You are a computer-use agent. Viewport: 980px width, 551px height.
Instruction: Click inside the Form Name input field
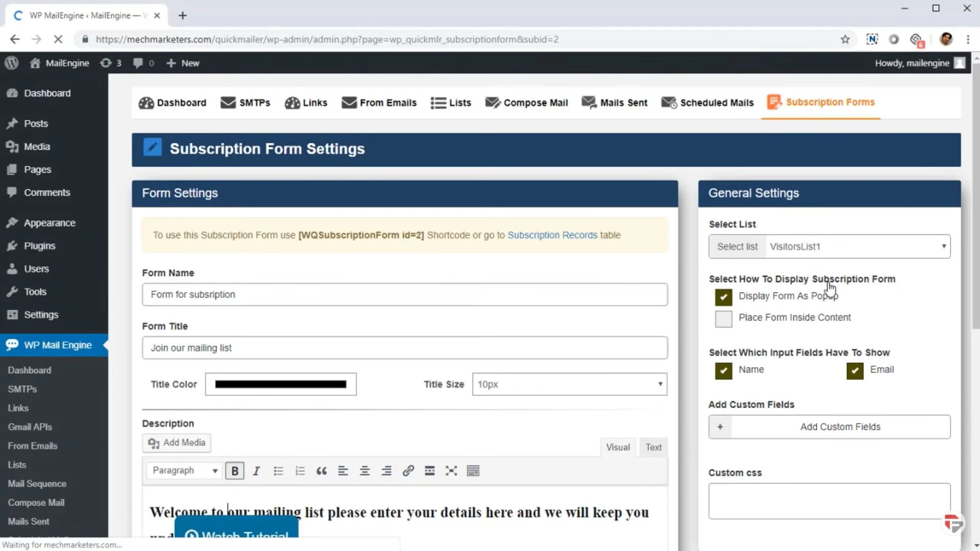[x=404, y=294]
